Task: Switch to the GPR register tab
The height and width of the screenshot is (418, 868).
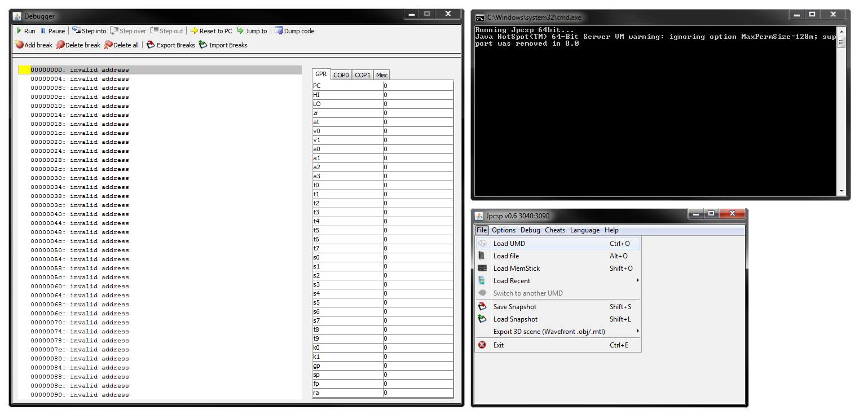Action: click(x=321, y=74)
